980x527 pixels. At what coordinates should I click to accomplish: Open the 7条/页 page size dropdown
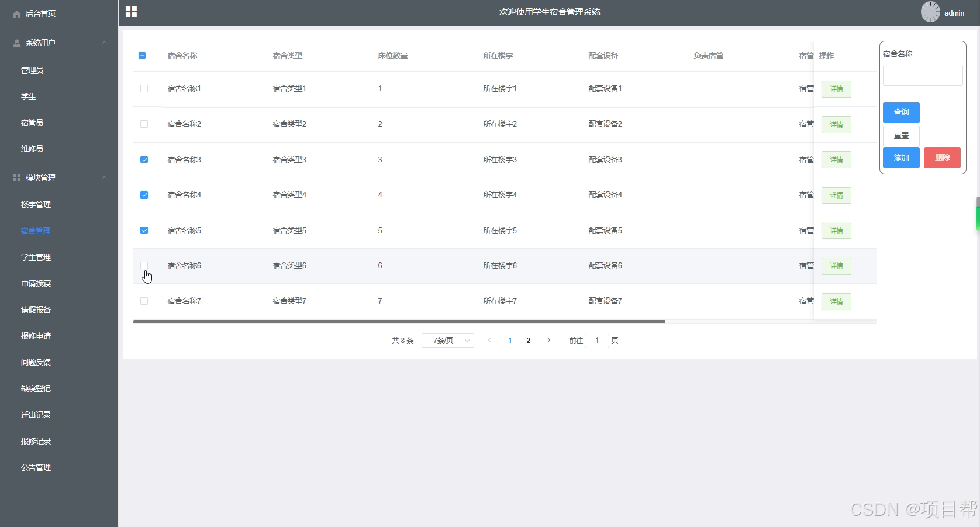tap(448, 340)
